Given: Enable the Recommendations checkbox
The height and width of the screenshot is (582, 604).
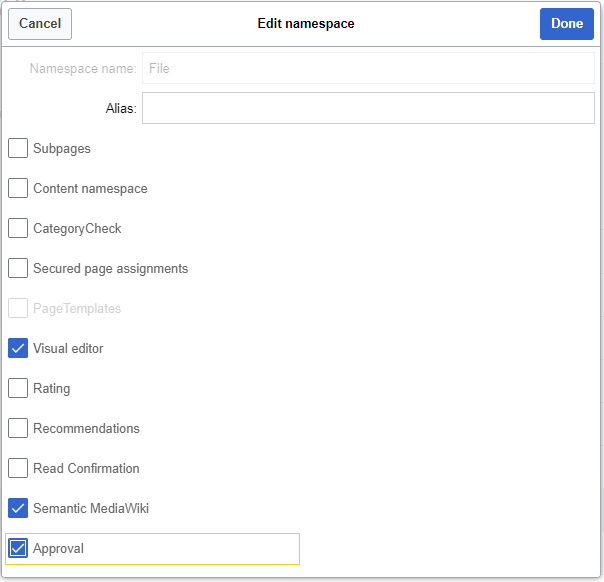Looking at the screenshot, I should tap(18, 428).
